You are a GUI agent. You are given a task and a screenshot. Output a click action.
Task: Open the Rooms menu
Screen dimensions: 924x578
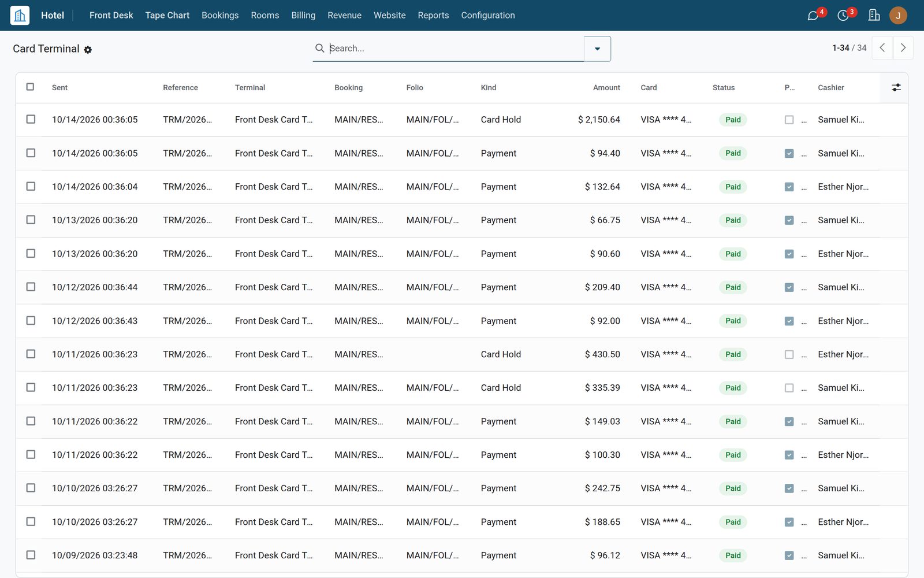coord(265,15)
